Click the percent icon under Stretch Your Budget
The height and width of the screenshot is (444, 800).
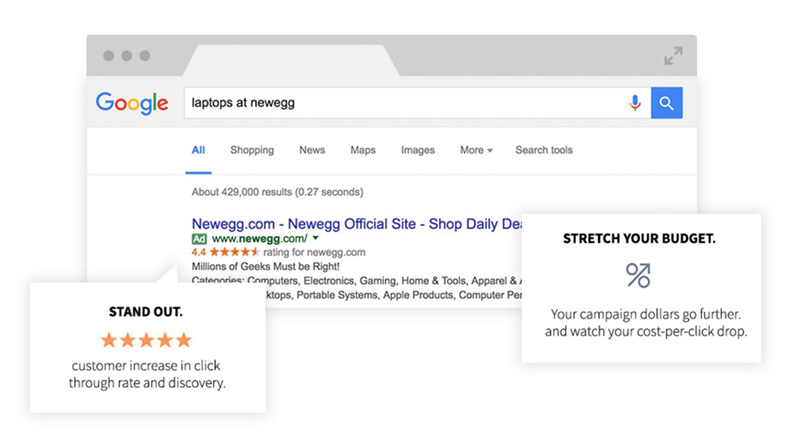click(638, 276)
